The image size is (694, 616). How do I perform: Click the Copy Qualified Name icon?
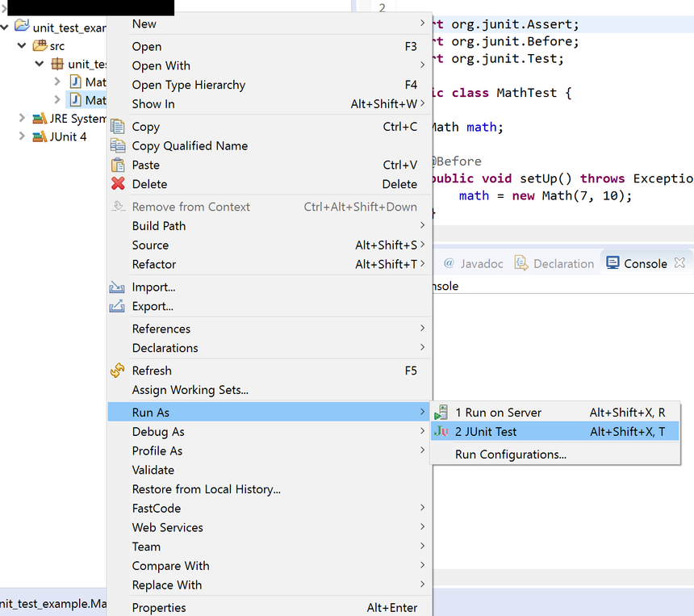[118, 146]
